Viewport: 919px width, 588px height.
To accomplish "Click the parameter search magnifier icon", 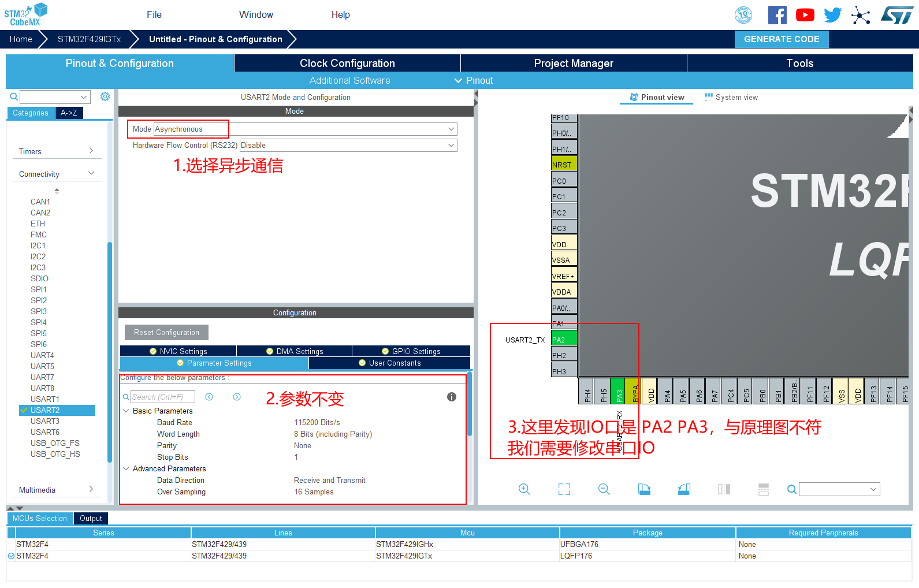I will pyautogui.click(x=126, y=397).
